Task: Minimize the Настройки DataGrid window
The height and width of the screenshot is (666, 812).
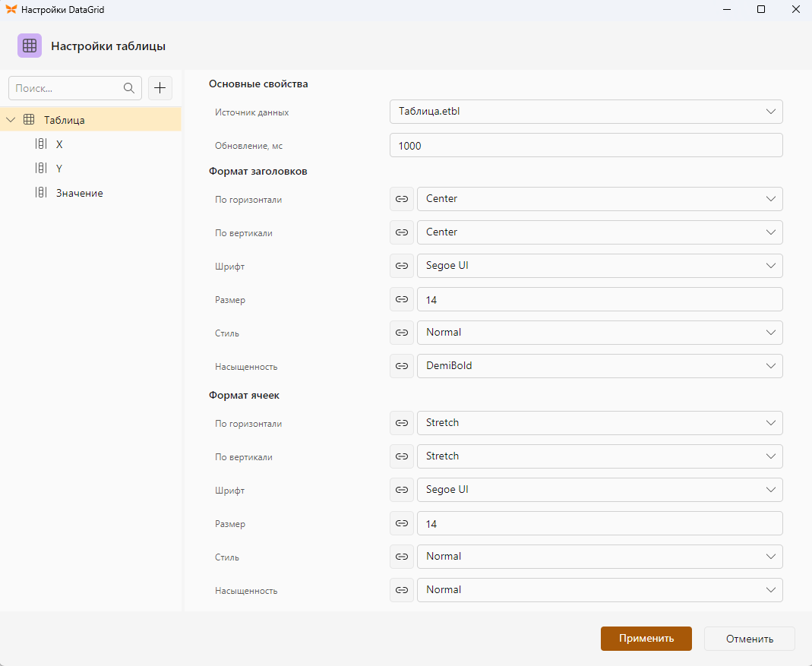Action: [x=727, y=9]
